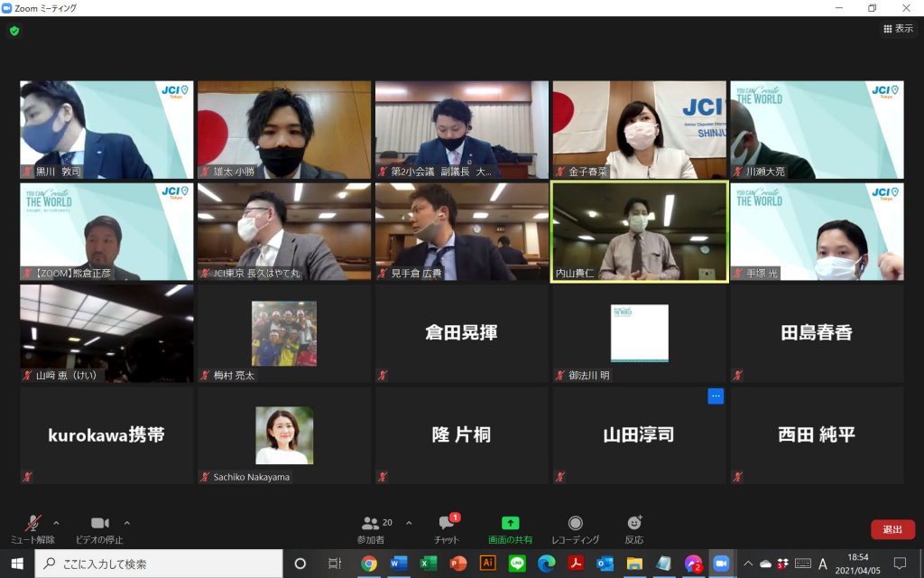Unmute the microphone
924x578 pixels.
(x=32, y=528)
